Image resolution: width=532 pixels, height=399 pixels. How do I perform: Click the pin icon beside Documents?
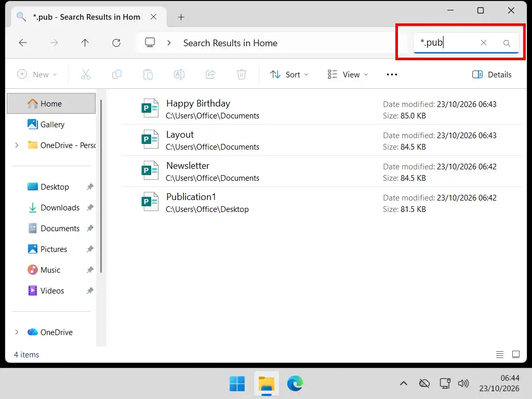pyautogui.click(x=90, y=229)
